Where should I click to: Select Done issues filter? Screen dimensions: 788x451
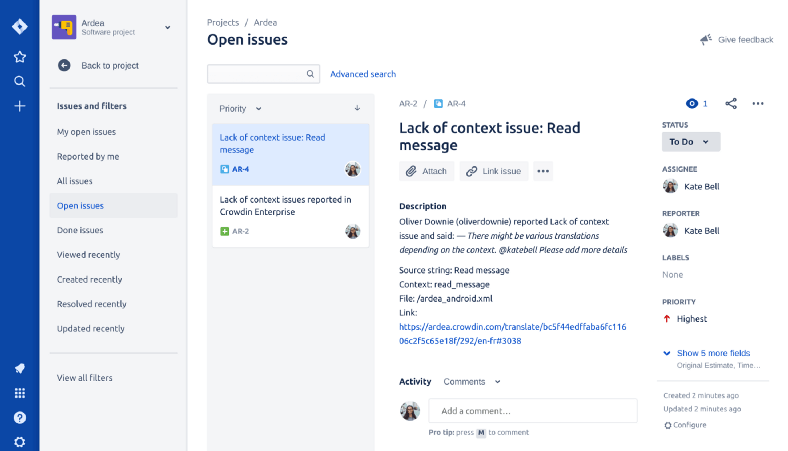[80, 230]
